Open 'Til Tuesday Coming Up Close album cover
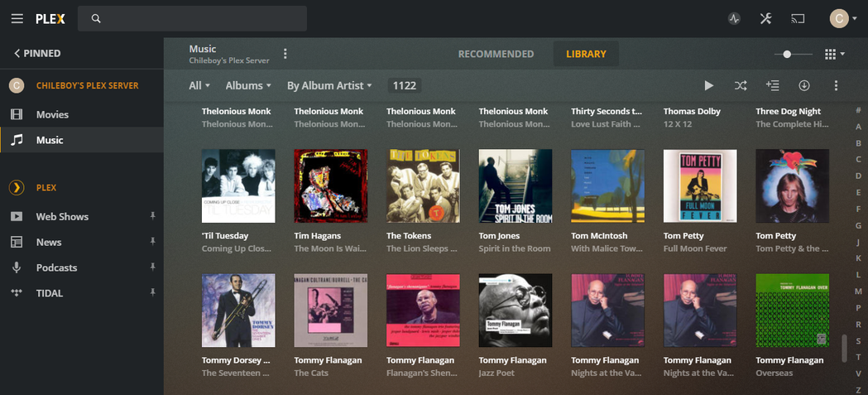The height and width of the screenshot is (395, 868). pyautogui.click(x=238, y=185)
